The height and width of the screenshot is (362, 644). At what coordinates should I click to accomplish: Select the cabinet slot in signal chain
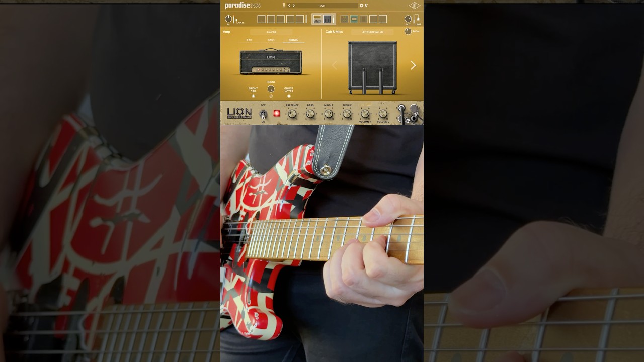(327, 19)
